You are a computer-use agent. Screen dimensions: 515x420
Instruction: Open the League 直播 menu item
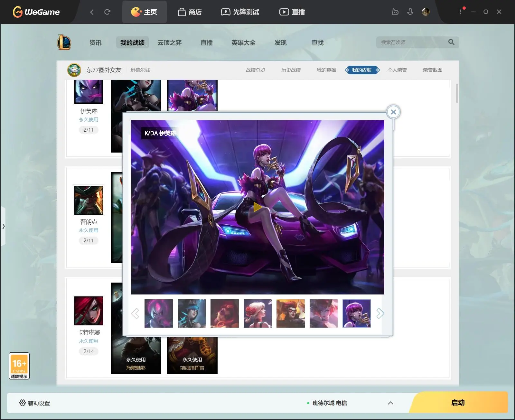(x=207, y=42)
